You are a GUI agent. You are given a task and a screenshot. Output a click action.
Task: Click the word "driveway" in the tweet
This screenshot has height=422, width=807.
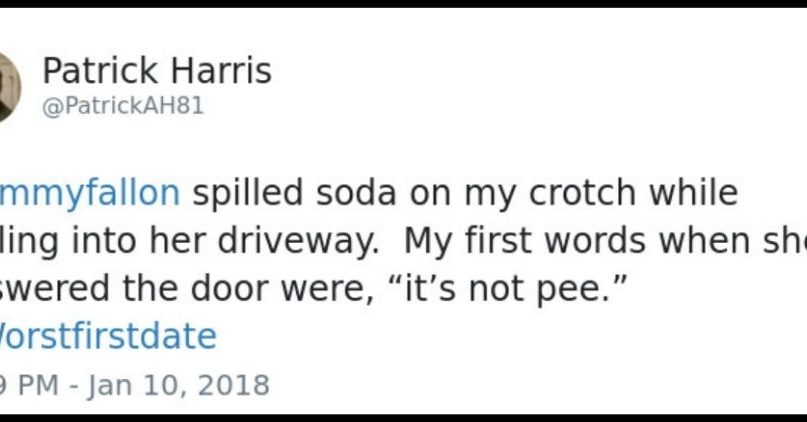coord(299,241)
